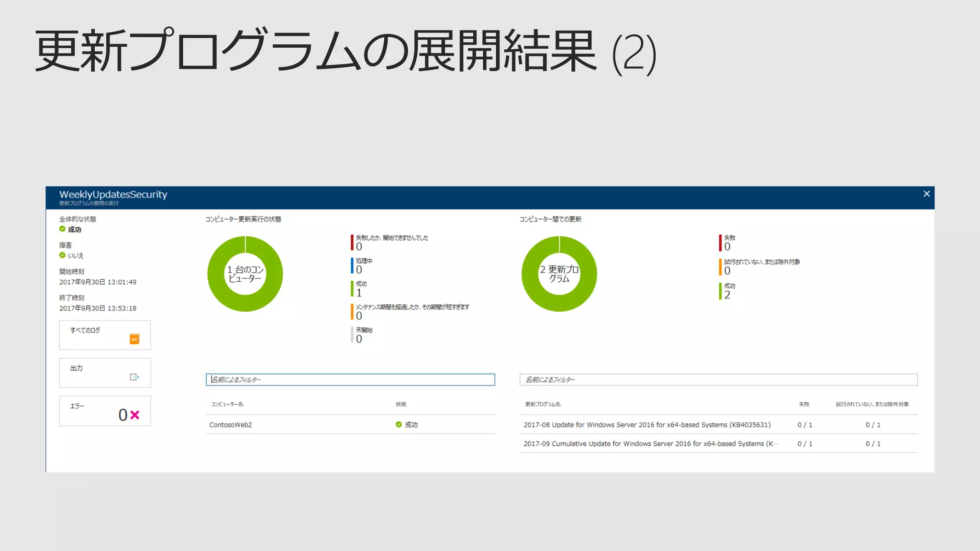Viewport: 980px width, 551px height.
Task: Click the コンピューター名 column header
Action: tap(227, 404)
